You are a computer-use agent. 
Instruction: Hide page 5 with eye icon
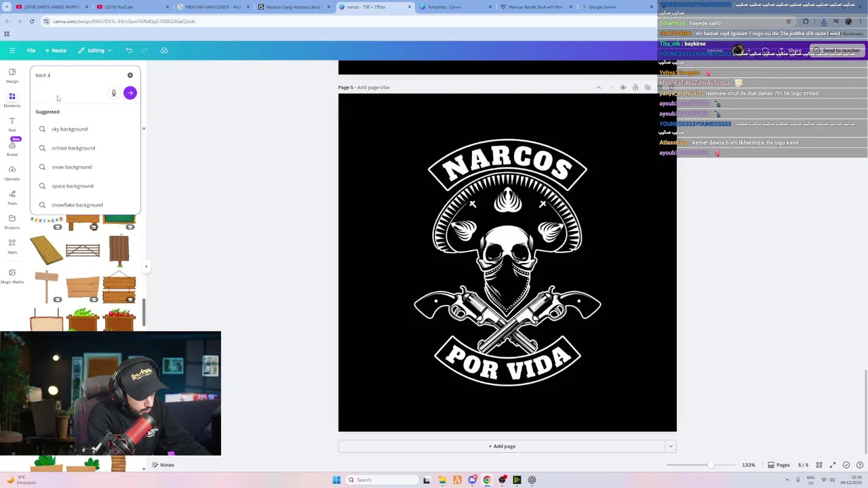[623, 87]
